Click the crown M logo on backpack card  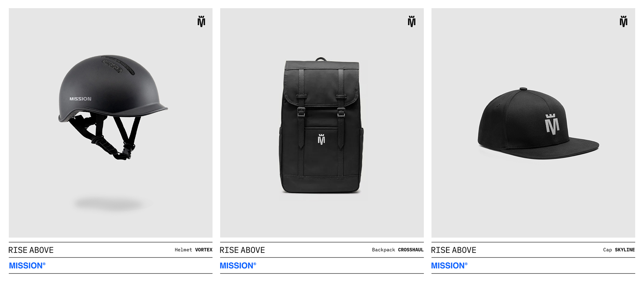[x=412, y=21]
